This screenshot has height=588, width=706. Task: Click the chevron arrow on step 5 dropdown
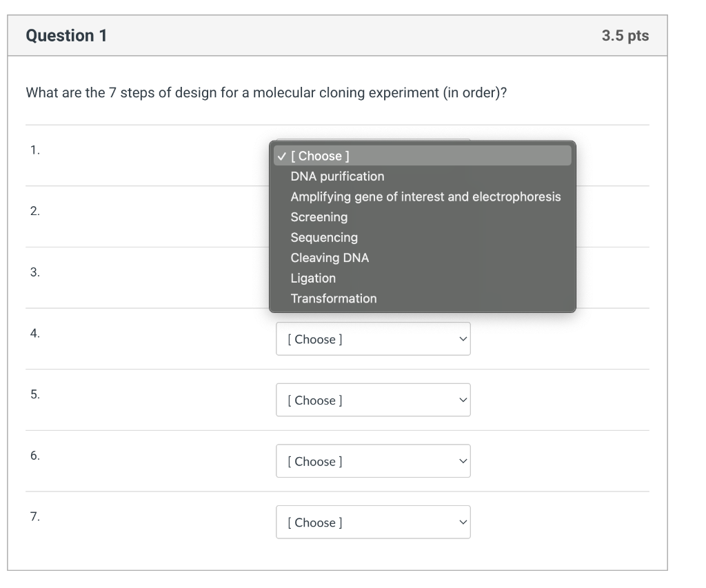click(463, 401)
